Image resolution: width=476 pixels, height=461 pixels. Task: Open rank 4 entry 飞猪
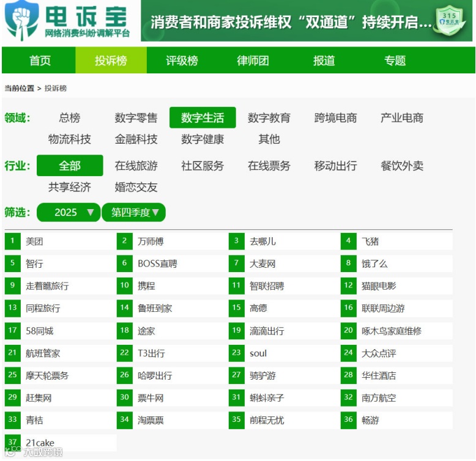click(x=370, y=242)
